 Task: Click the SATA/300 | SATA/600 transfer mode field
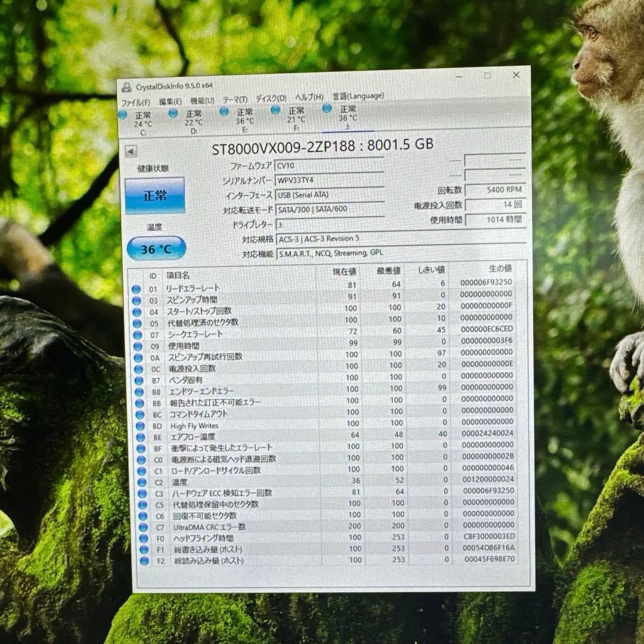(x=330, y=209)
